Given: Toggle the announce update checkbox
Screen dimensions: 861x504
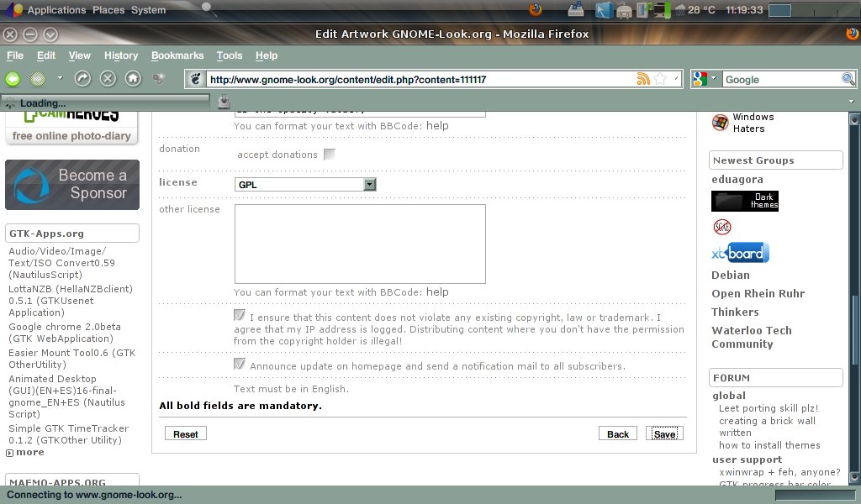Looking at the screenshot, I should 240,364.
